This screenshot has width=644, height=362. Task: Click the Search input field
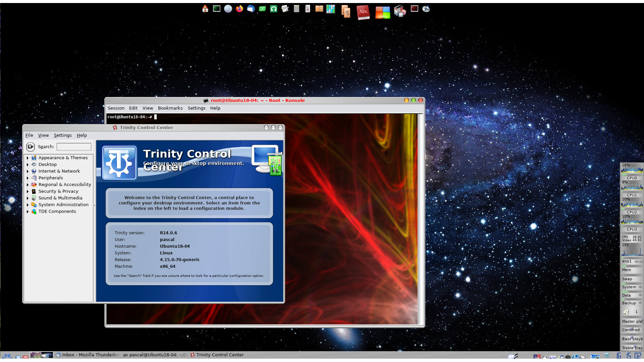pos(74,146)
